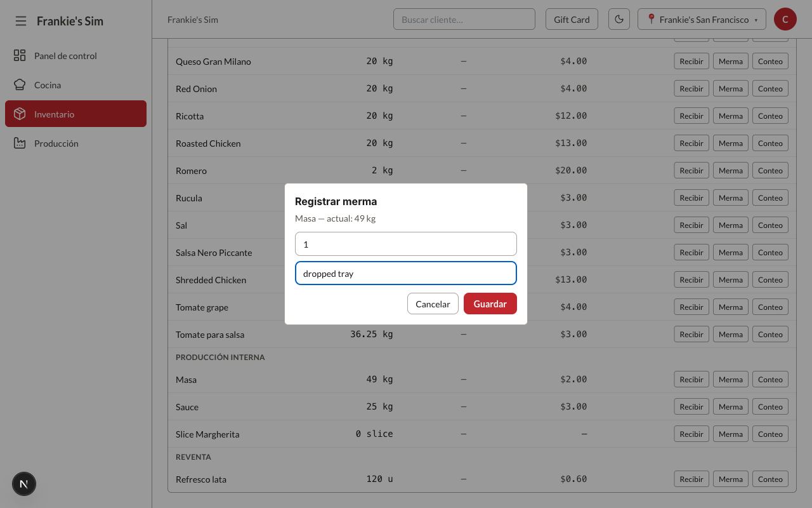Open Panel de control in sidebar

(75, 56)
